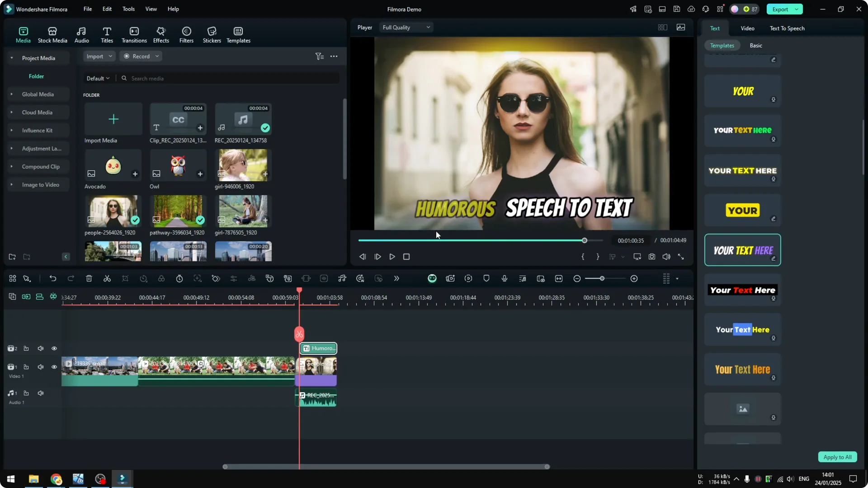Image resolution: width=868 pixels, height=488 pixels.
Task: Open the File menu
Action: tap(88, 9)
